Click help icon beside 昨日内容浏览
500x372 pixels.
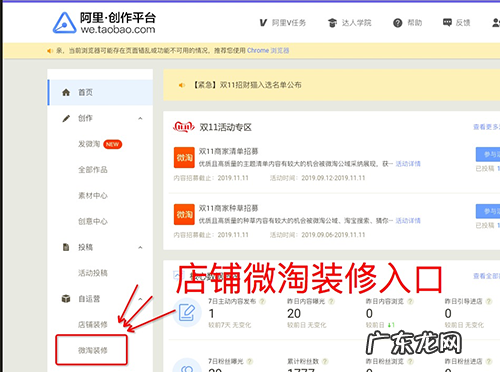pos(410,301)
